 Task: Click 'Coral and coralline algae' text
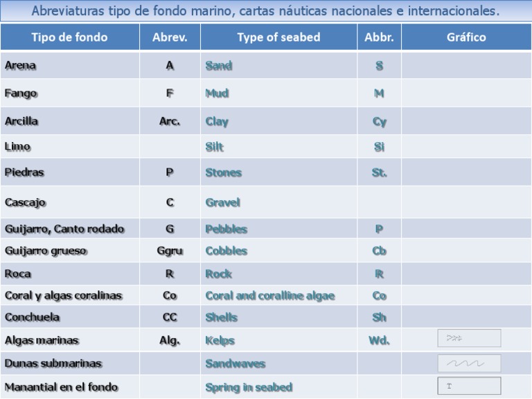[x=270, y=296]
